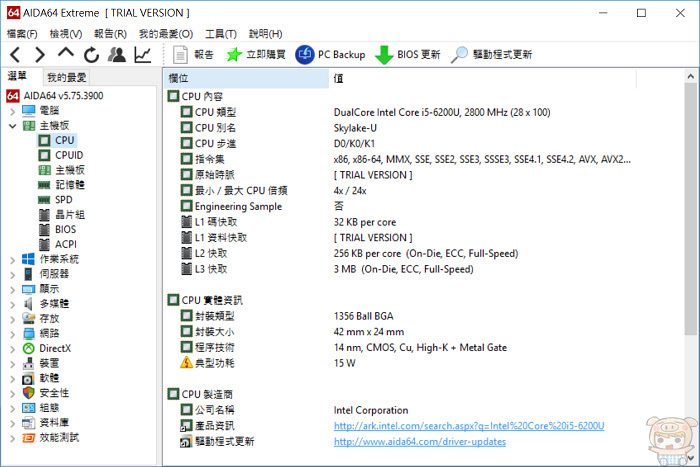Open the 工具(T) menu
The height and width of the screenshot is (467, 700).
click(221, 34)
